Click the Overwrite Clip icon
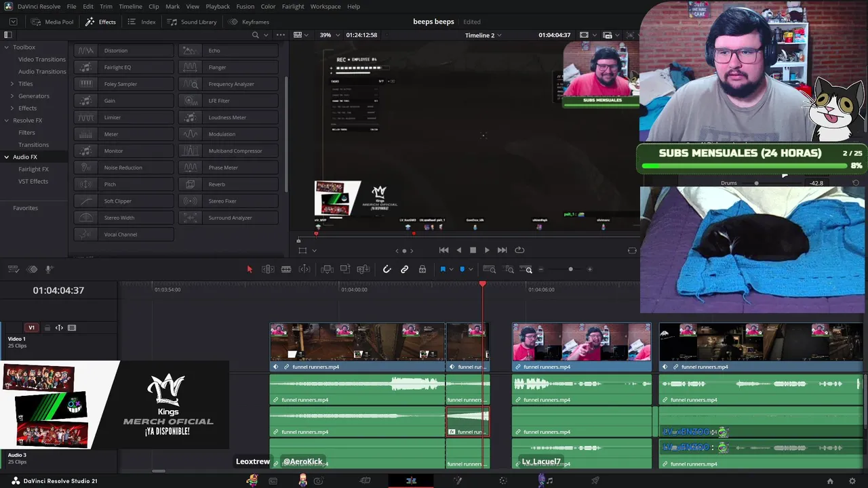The height and width of the screenshot is (488, 868). 345,269
